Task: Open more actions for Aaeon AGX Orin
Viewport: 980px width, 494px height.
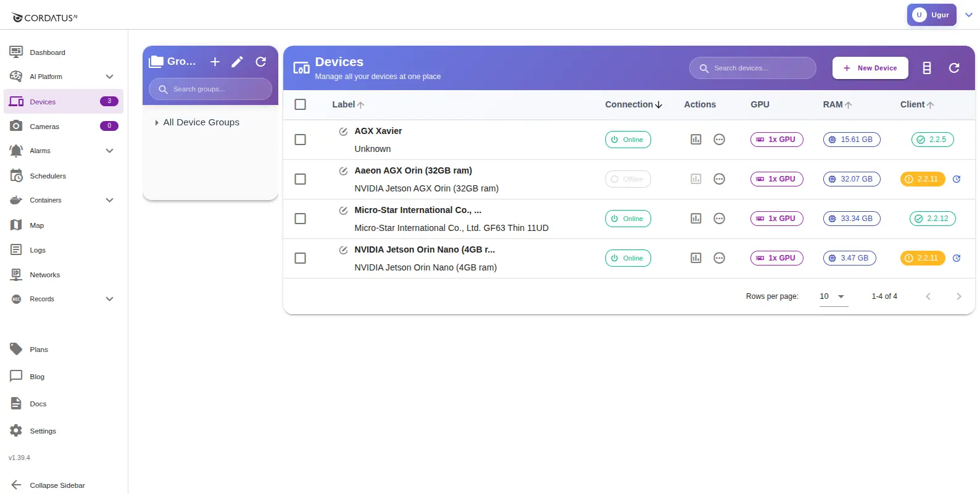Action: pyautogui.click(x=719, y=179)
